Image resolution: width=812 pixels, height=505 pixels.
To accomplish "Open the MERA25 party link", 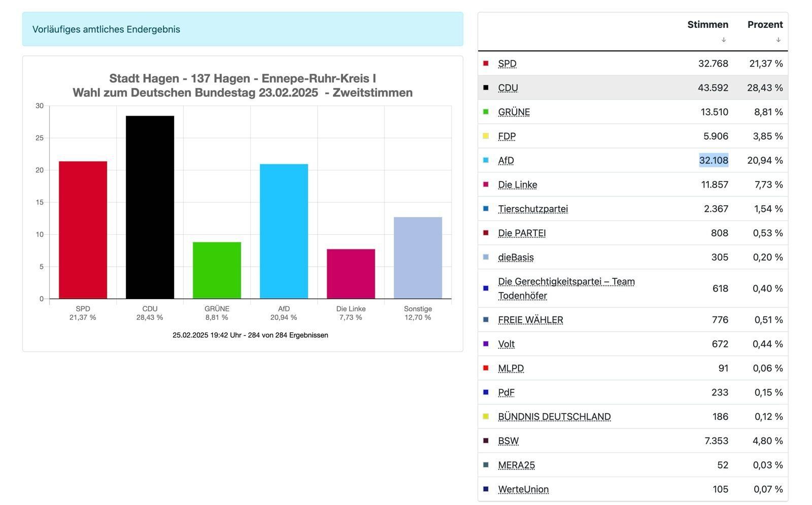I will (516, 465).
